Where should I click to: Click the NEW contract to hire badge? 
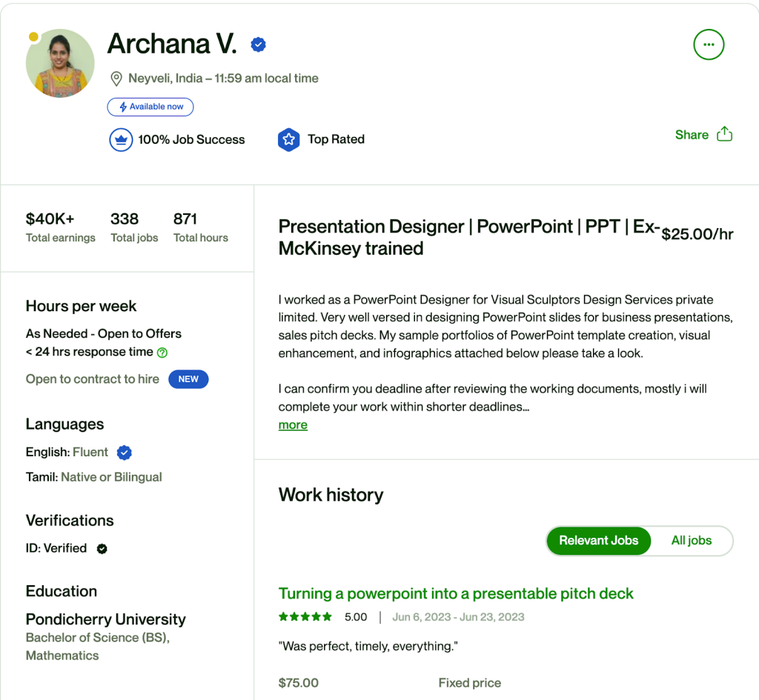pos(188,379)
